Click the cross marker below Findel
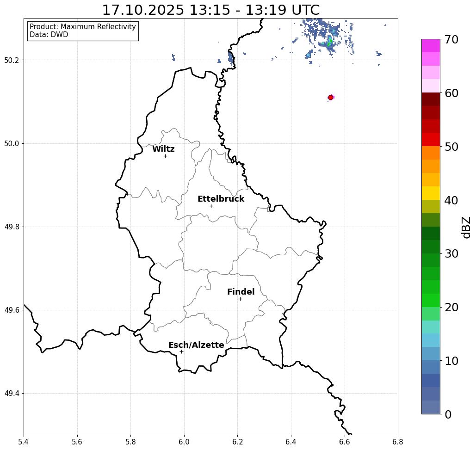476x450 pixels. [240, 299]
